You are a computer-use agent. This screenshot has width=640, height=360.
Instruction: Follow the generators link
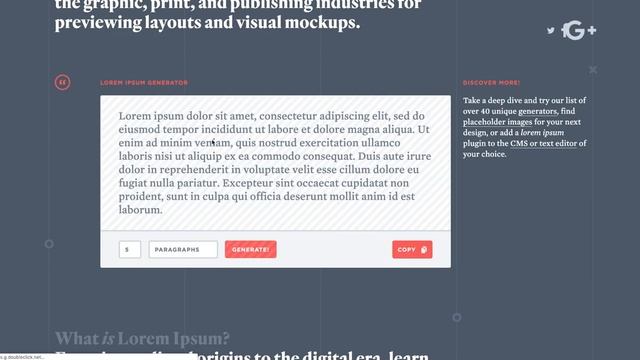(537, 111)
